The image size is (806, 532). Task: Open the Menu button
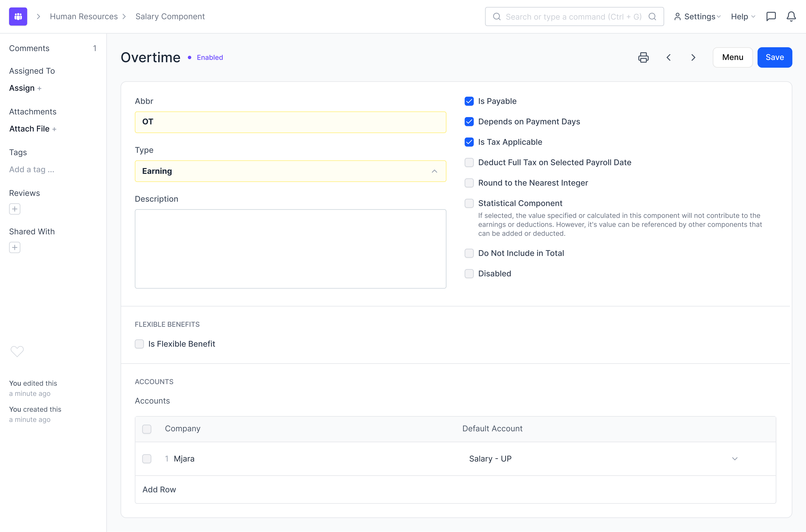732,57
